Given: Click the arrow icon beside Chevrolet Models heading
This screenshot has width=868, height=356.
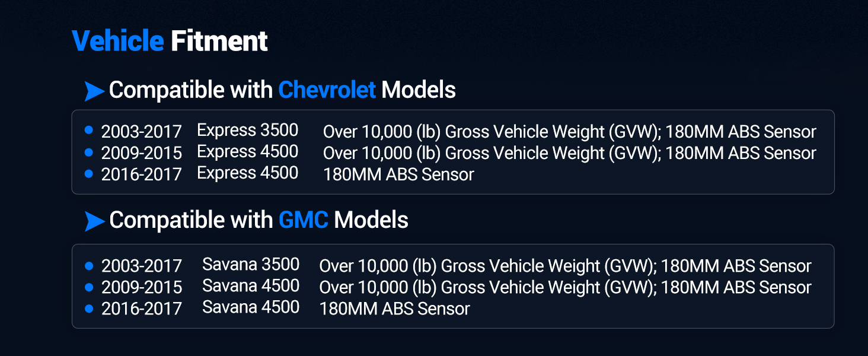Looking at the screenshot, I should pos(94,91).
